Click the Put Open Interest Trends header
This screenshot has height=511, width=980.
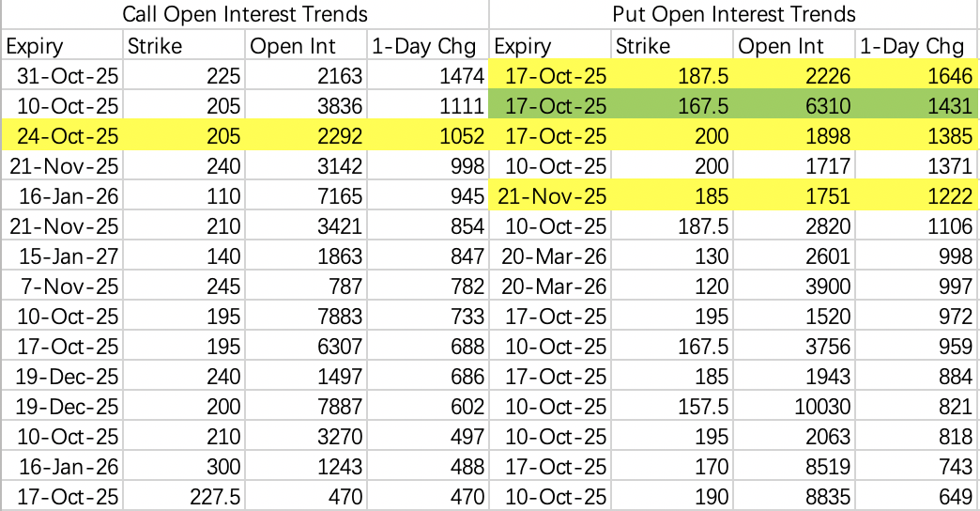pos(734,14)
